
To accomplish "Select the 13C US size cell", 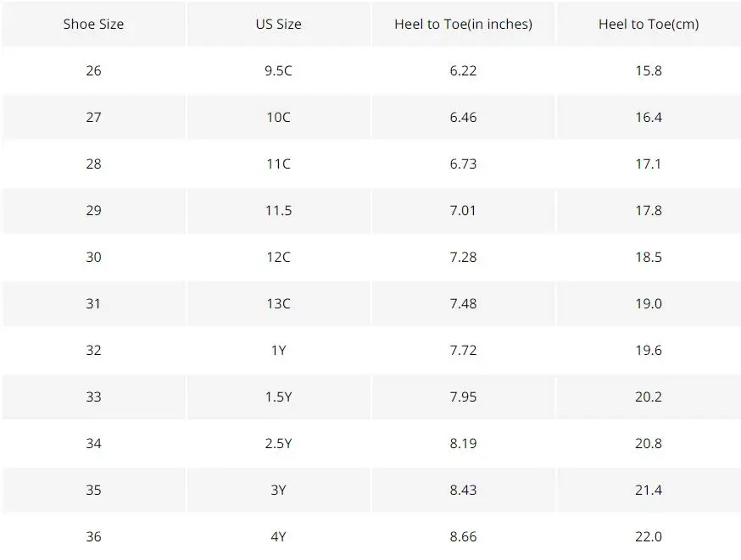I will [279, 303].
